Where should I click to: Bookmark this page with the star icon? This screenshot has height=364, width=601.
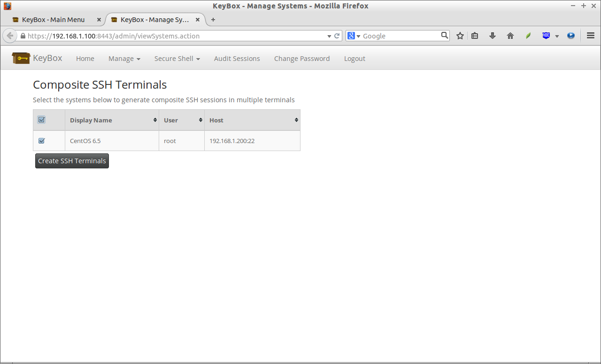coord(460,36)
